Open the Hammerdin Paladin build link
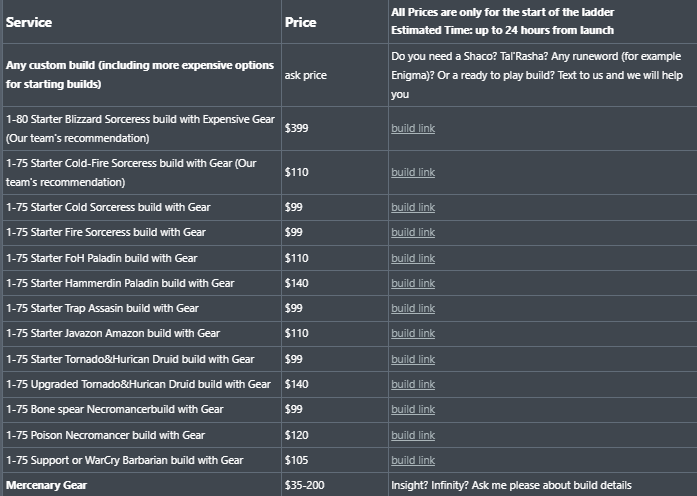 click(x=413, y=283)
